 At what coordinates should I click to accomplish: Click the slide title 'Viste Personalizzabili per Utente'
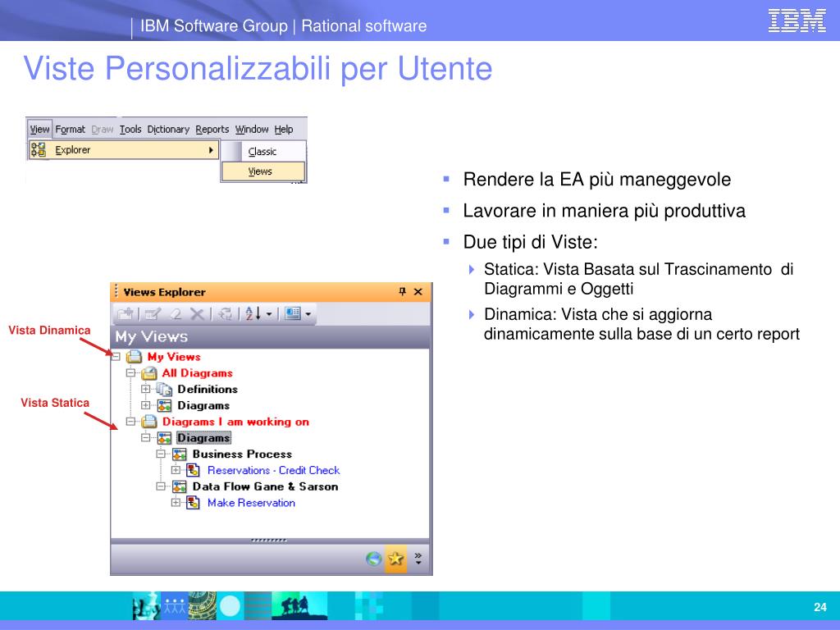click(x=258, y=69)
